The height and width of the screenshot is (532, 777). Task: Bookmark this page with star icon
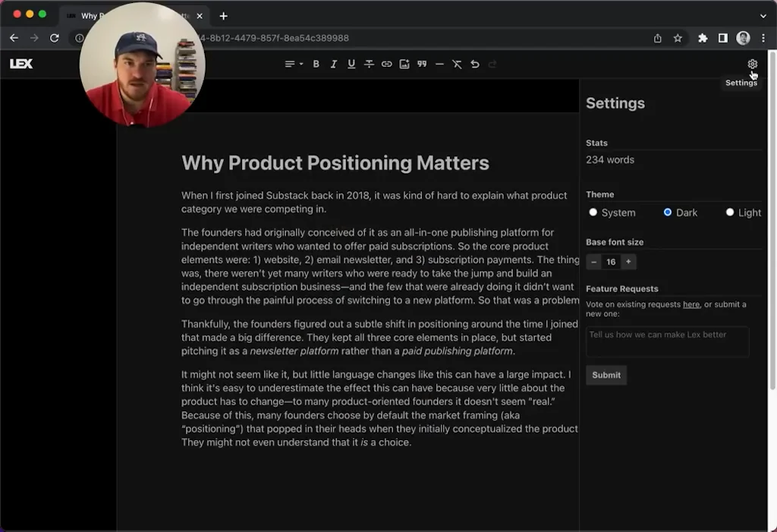click(x=678, y=38)
